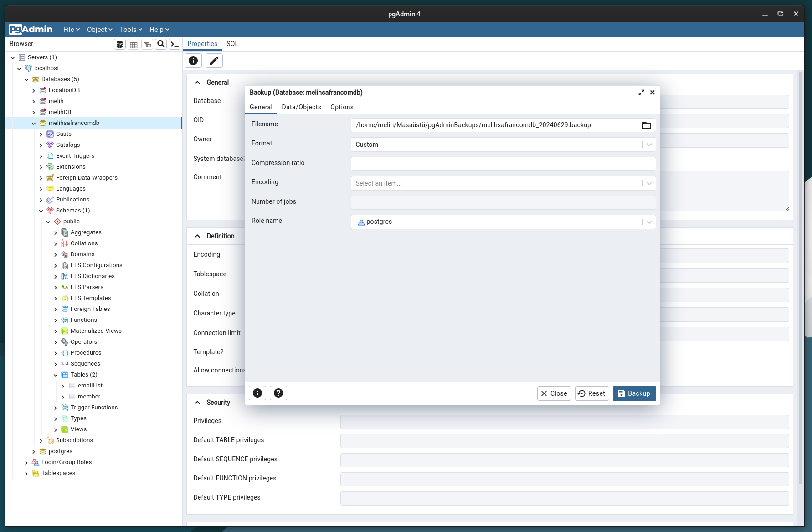The height and width of the screenshot is (532, 812).
Task: Click the localhost server elephant icon
Action: pos(28,68)
